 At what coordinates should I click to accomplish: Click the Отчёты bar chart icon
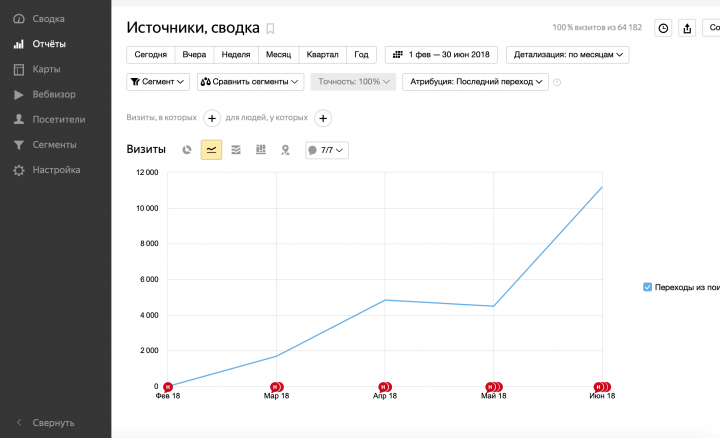pyautogui.click(x=19, y=44)
